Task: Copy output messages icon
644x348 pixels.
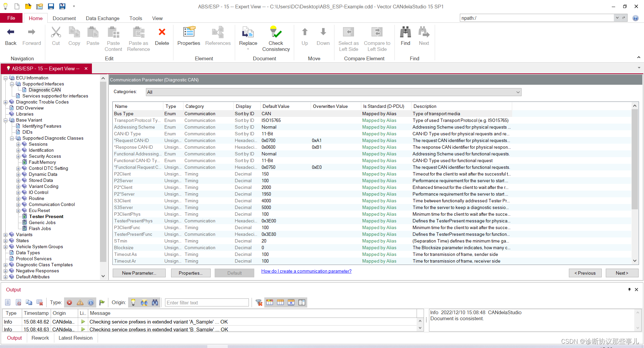Action: click(29, 302)
